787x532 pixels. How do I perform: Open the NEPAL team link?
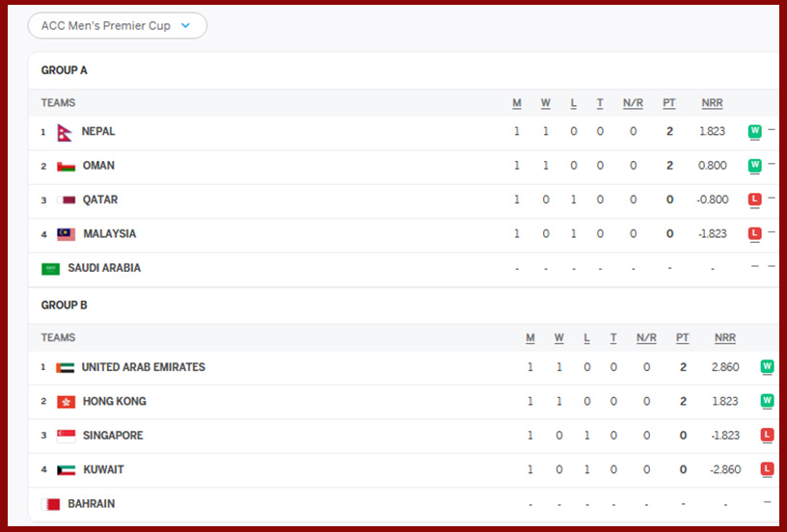point(98,132)
